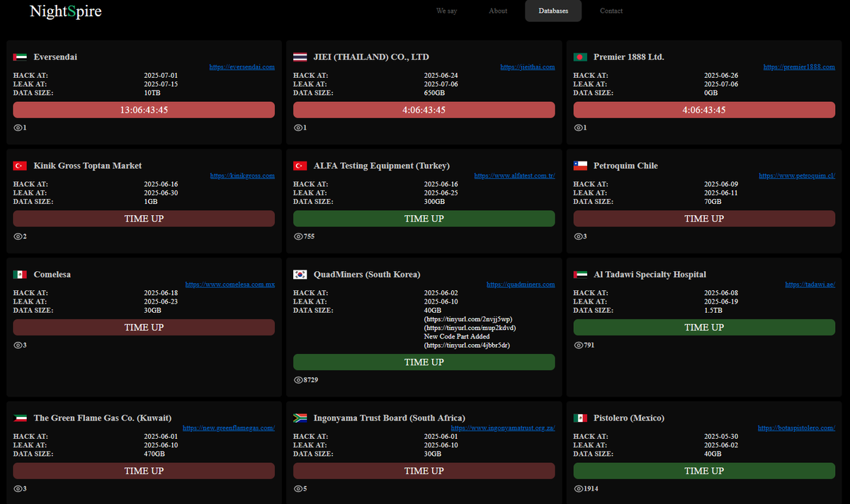Click TIME UP bar for Kinik Gross
Screen dimensions: 850x504
click(144, 219)
